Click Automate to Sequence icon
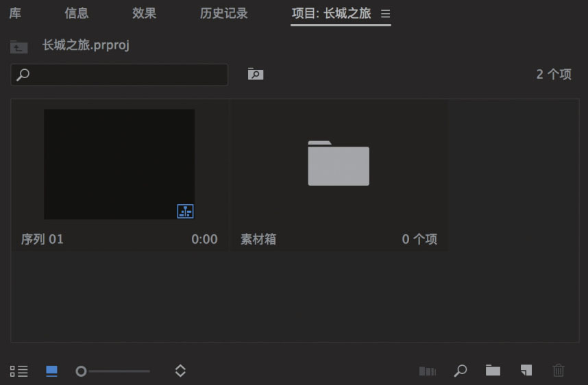This screenshot has width=588, height=385. [x=428, y=371]
